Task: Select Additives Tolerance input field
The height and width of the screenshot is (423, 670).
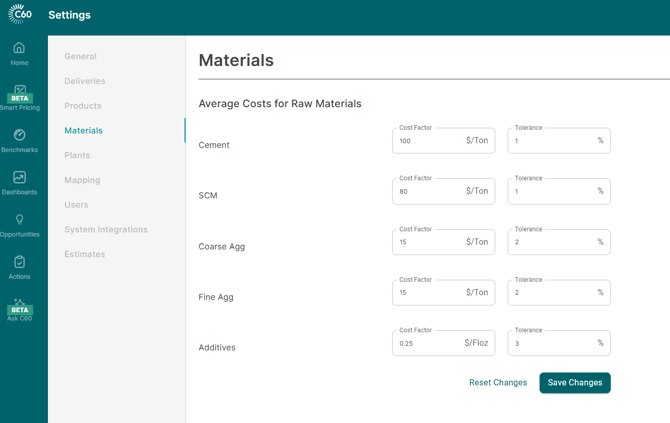Action: point(550,343)
